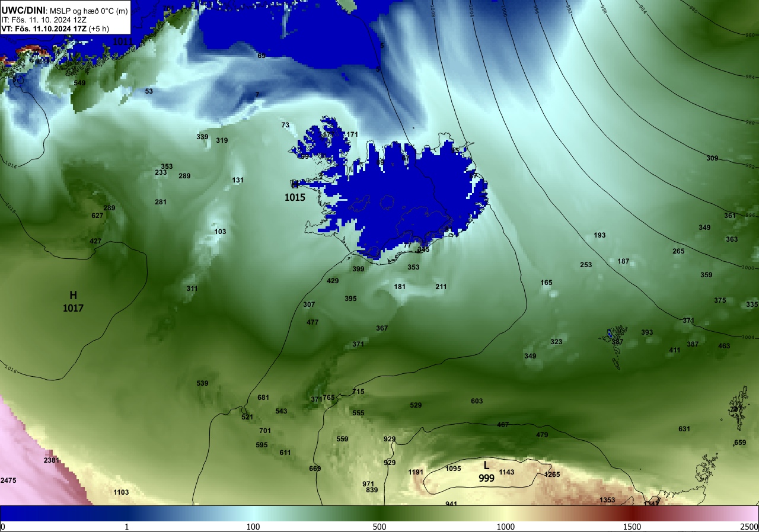Pick the 393 value

647,332
